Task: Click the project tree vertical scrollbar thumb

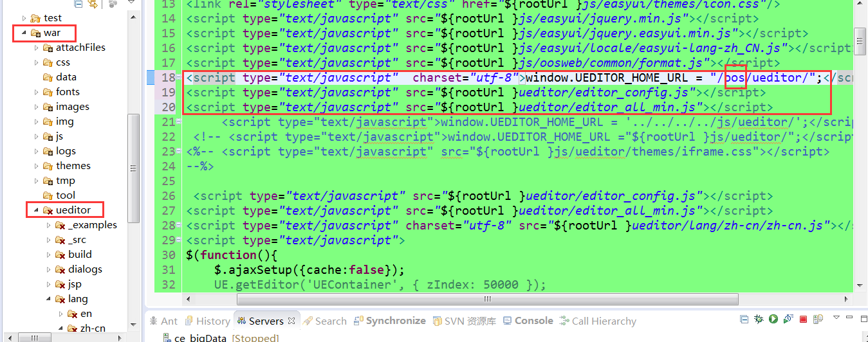Action: [134, 168]
